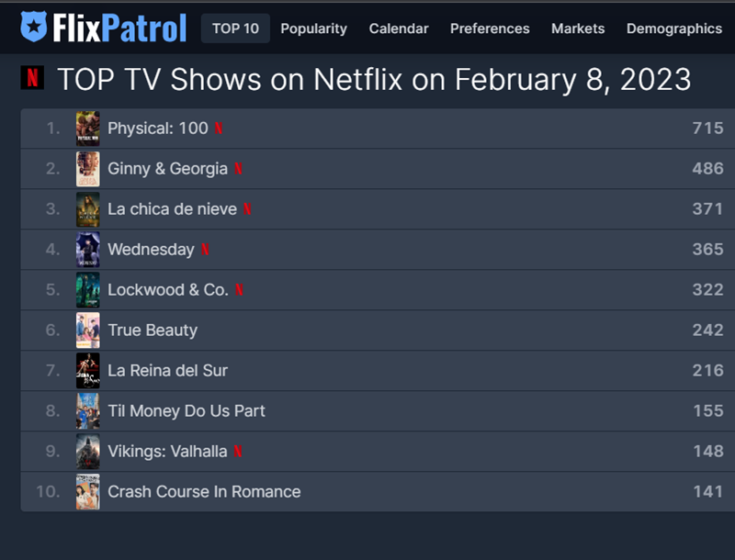735x560 pixels.
Task: Switch to the Markets page
Action: click(578, 28)
